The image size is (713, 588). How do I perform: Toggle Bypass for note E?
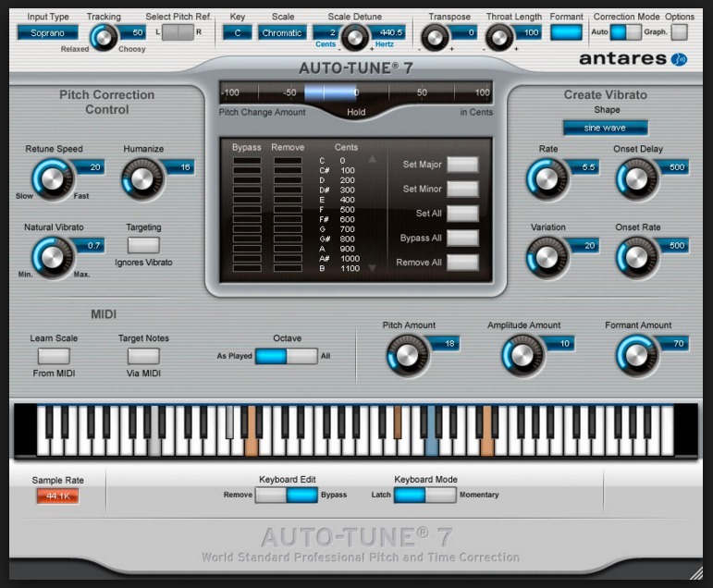click(247, 200)
